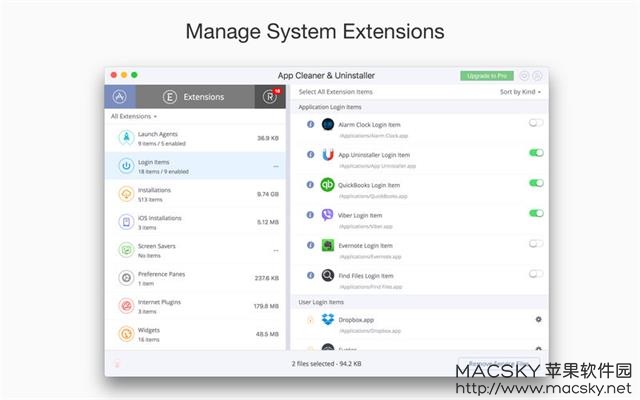
Task: Click the Alarm Clock app icon
Action: click(x=327, y=124)
